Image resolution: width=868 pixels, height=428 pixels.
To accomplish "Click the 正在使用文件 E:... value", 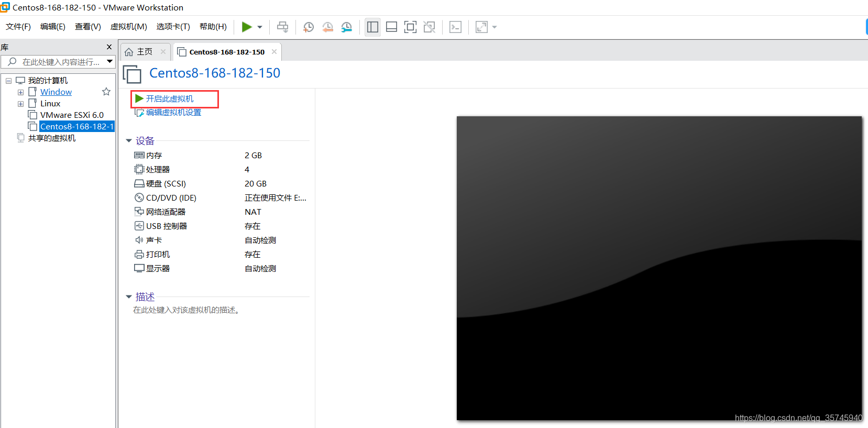I will coord(276,197).
